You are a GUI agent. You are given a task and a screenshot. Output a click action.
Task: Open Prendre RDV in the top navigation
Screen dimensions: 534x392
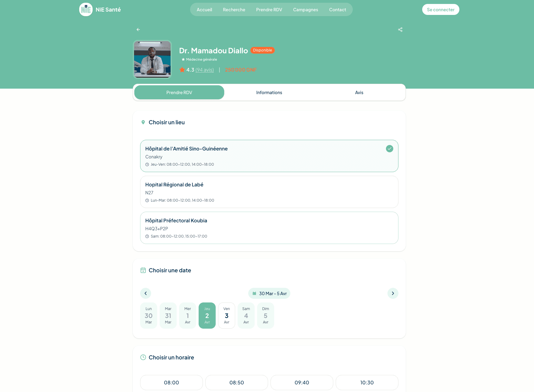(269, 10)
